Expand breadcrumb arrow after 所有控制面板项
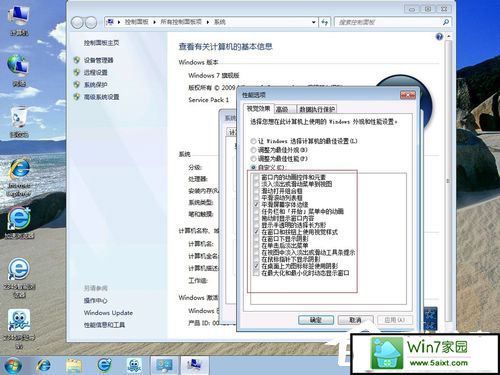The width and height of the screenshot is (500, 375). tap(208, 22)
